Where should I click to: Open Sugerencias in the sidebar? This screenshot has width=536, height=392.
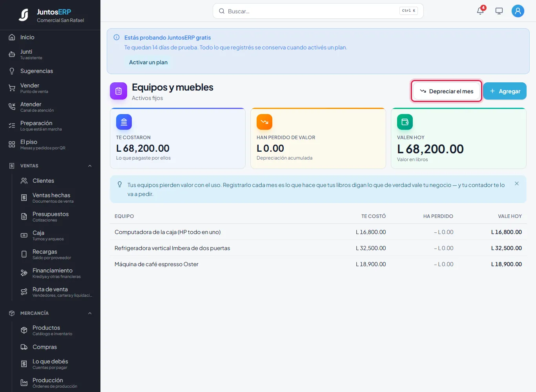point(50,71)
